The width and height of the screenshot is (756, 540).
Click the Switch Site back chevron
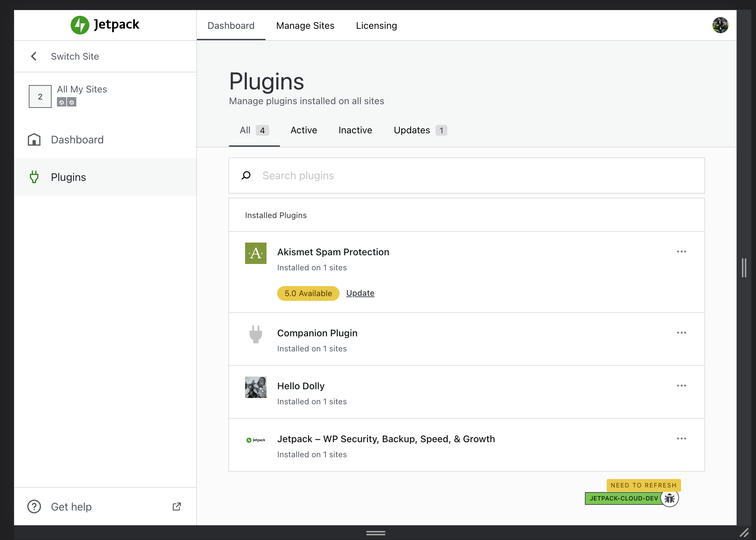coord(34,56)
